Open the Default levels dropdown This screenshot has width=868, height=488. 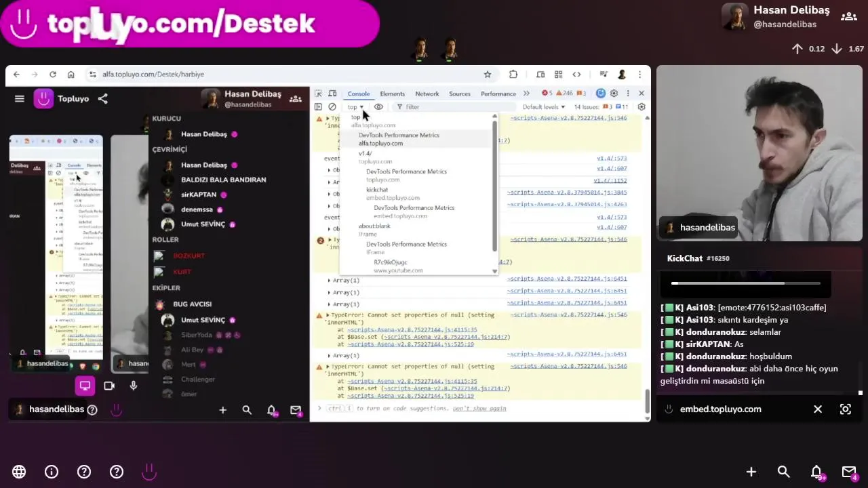click(543, 107)
